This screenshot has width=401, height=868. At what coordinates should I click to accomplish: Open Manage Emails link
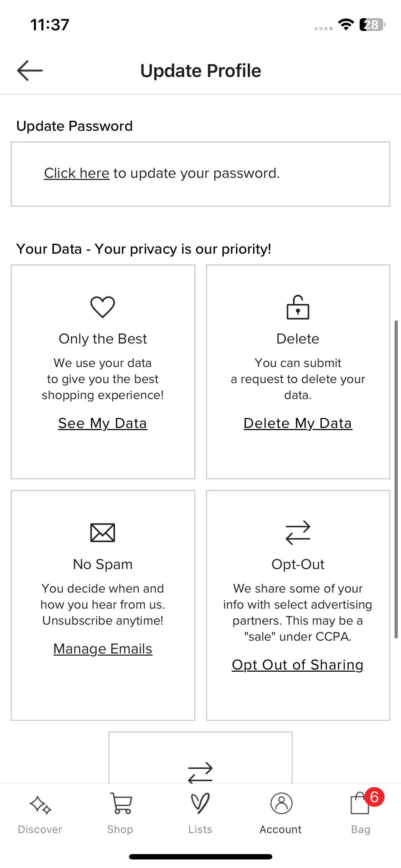click(x=103, y=649)
